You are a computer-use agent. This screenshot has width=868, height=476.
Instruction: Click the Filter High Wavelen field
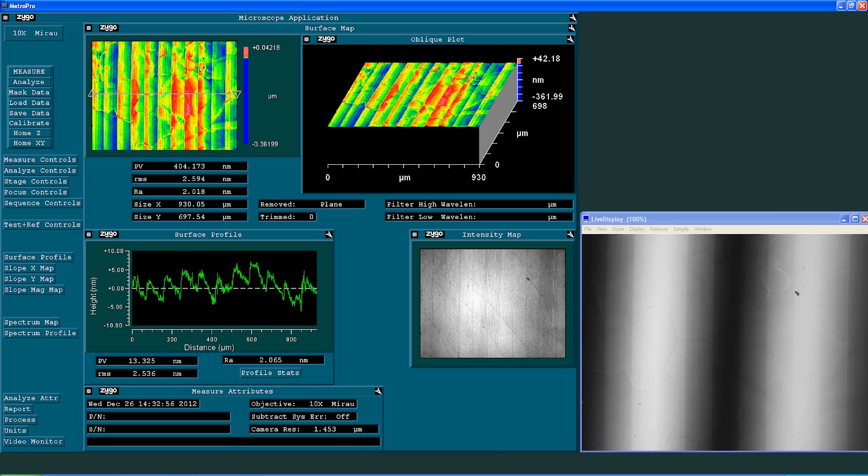point(478,204)
